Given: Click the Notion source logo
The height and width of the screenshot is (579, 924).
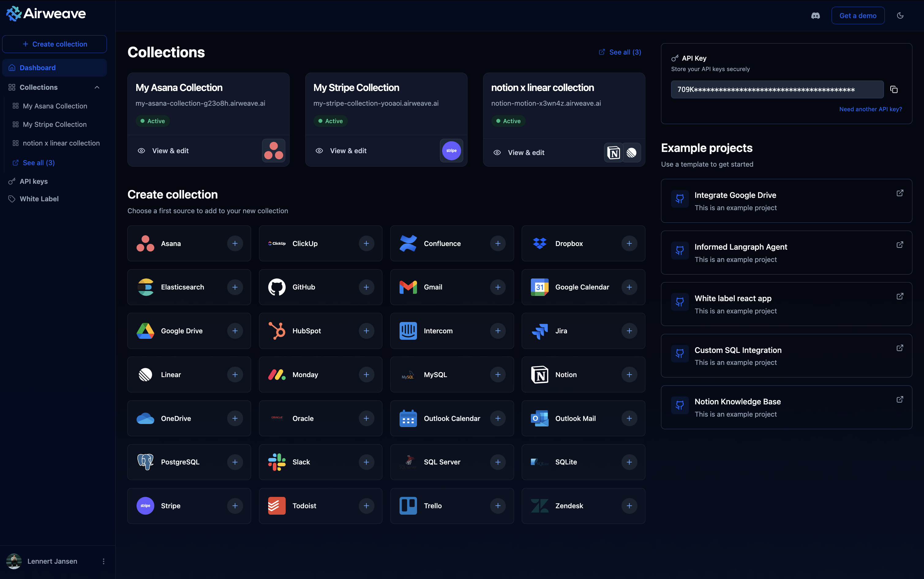Looking at the screenshot, I should (x=539, y=374).
